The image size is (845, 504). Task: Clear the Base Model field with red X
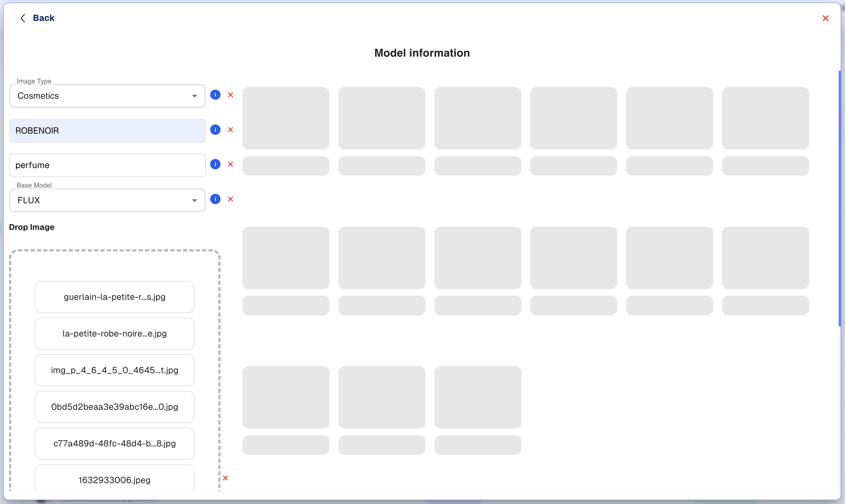(x=230, y=199)
